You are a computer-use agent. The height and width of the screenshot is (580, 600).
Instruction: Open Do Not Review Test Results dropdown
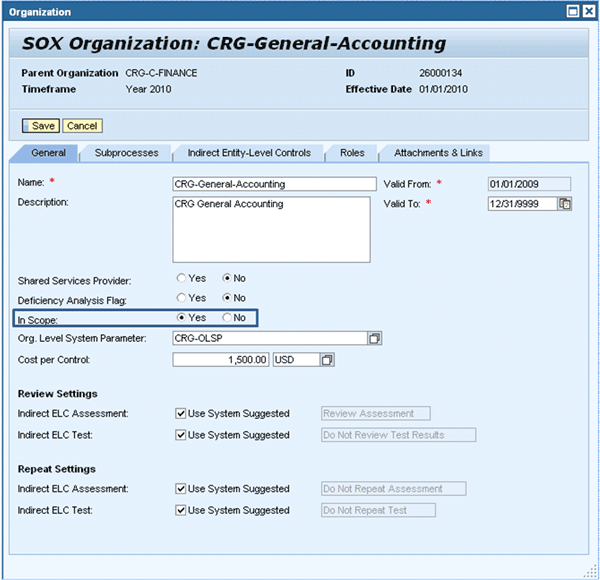(x=398, y=435)
